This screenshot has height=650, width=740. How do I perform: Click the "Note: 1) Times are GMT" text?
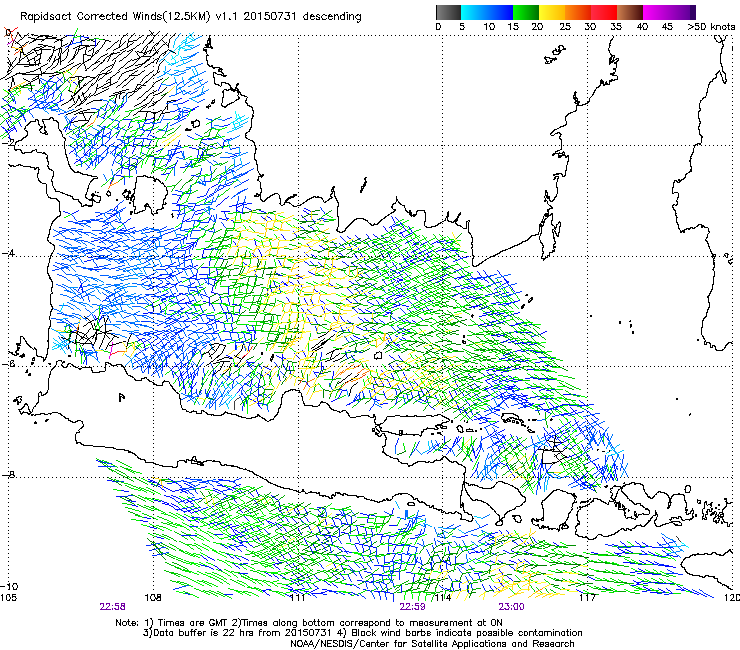click(x=173, y=623)
